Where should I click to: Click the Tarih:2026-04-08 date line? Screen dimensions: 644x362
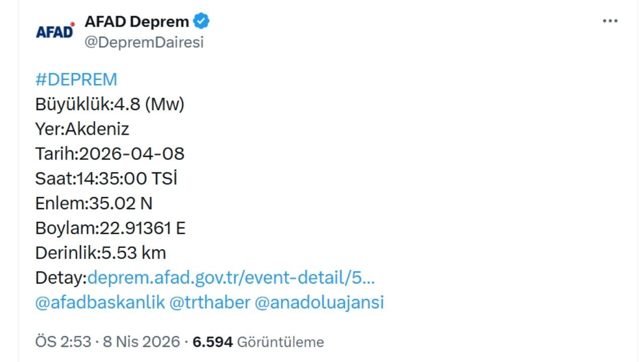click(x=110, y=153)
